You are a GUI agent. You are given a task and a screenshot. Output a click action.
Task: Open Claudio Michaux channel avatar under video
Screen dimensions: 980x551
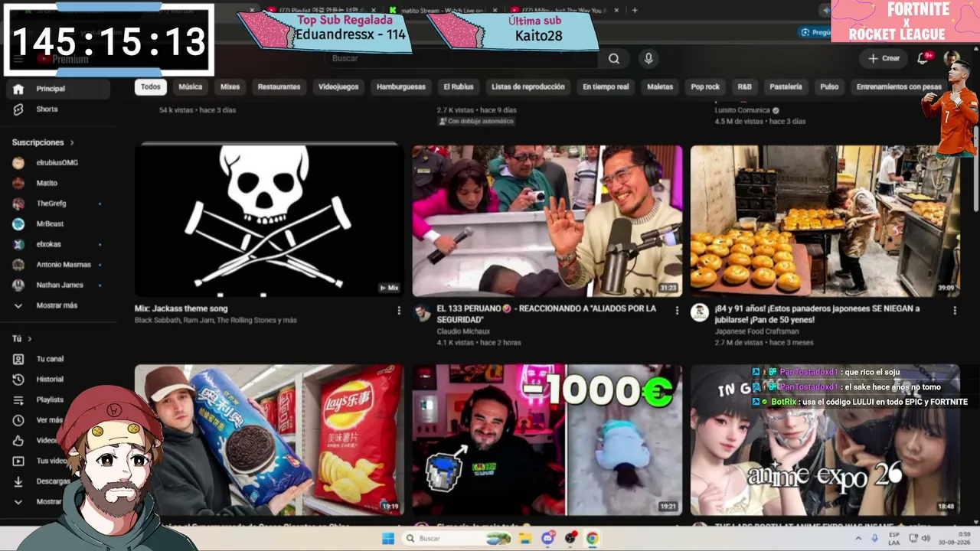pos(422,312)
